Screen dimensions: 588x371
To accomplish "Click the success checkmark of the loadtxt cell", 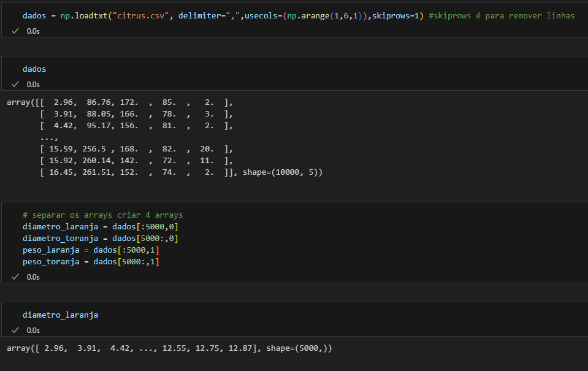I will [x=15, y=31].
